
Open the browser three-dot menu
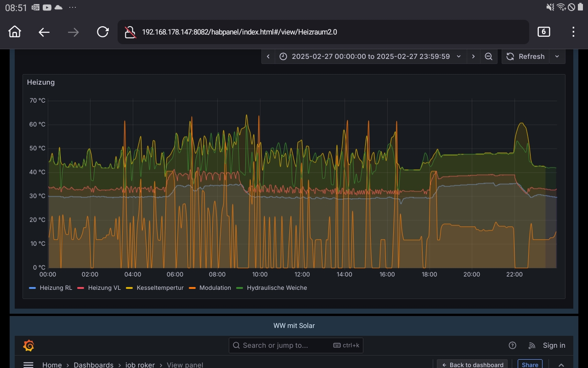click(x=573, y=32)
